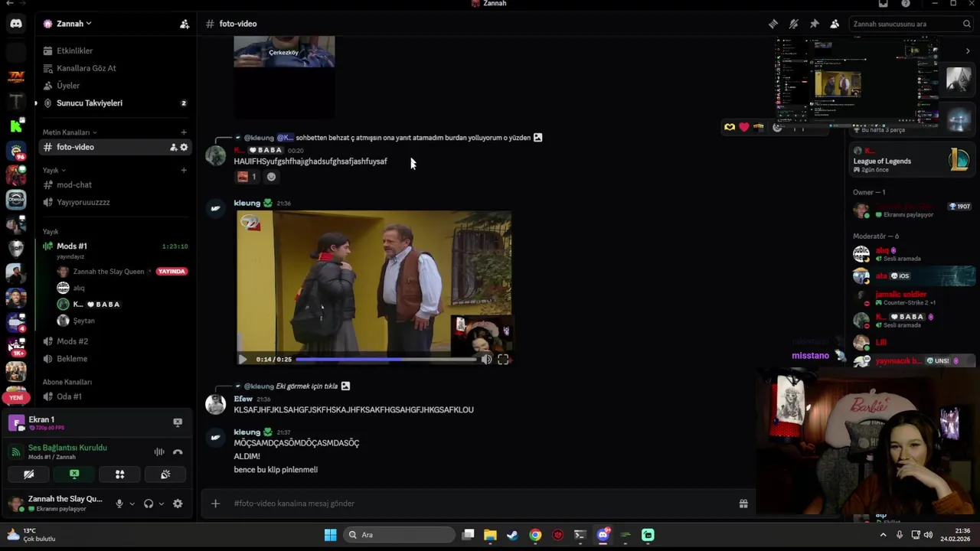
Task: Open the Threads icon in channel header
Action: coord(773,24)
